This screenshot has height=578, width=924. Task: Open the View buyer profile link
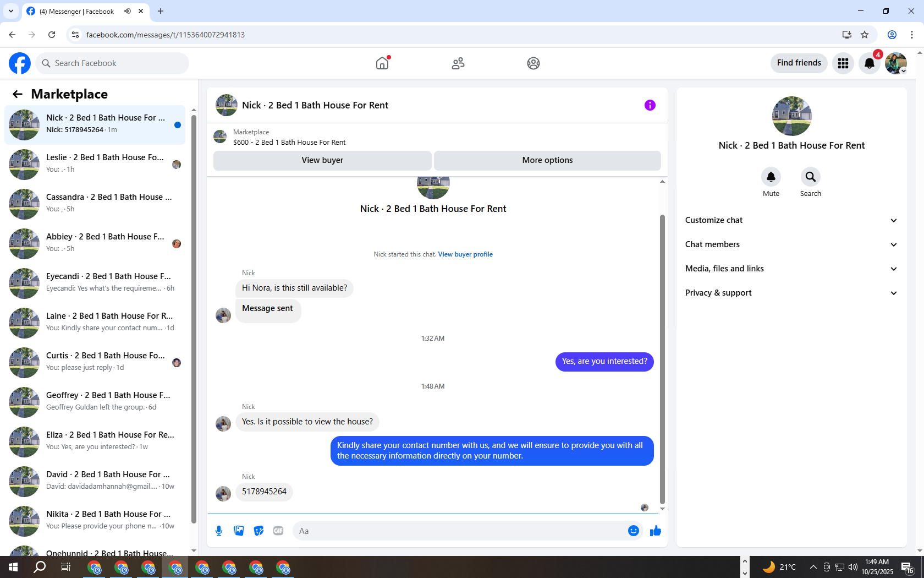tap(465, 254)
